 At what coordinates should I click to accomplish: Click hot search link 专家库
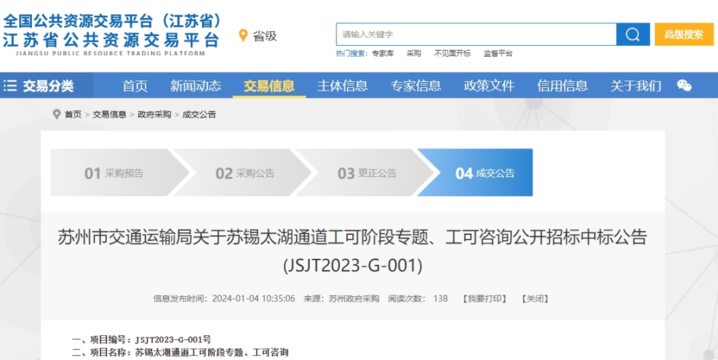click(x=382, y=54)
